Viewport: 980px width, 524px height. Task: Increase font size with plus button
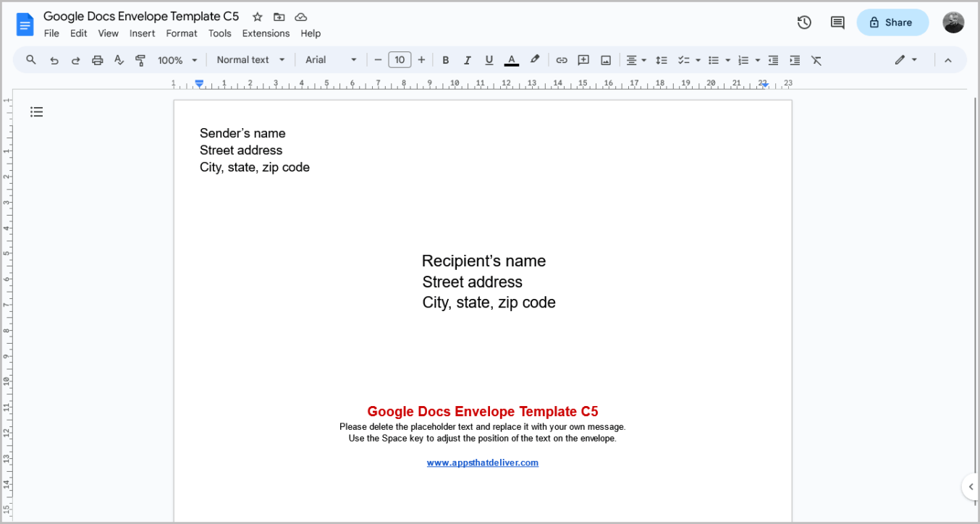(421, 60)
